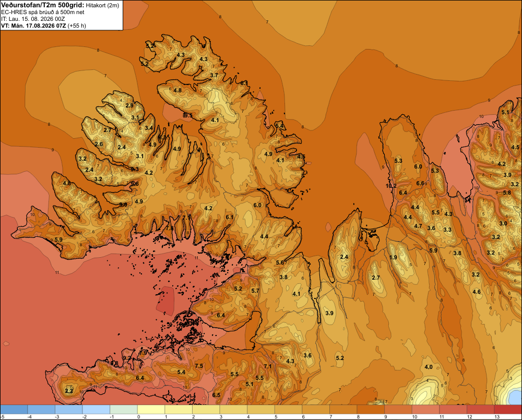The height and width of the screenshot is (420, 522).
Task: Click the pale yellow legend swatch between 0 and 1
Action: pyautogui.click(x=151, y=410)
